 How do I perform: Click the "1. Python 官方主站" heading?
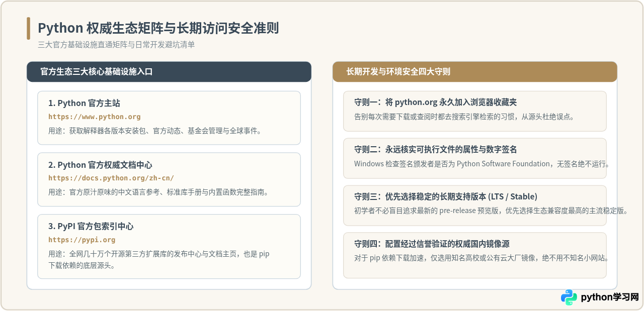tap(84, 103)
